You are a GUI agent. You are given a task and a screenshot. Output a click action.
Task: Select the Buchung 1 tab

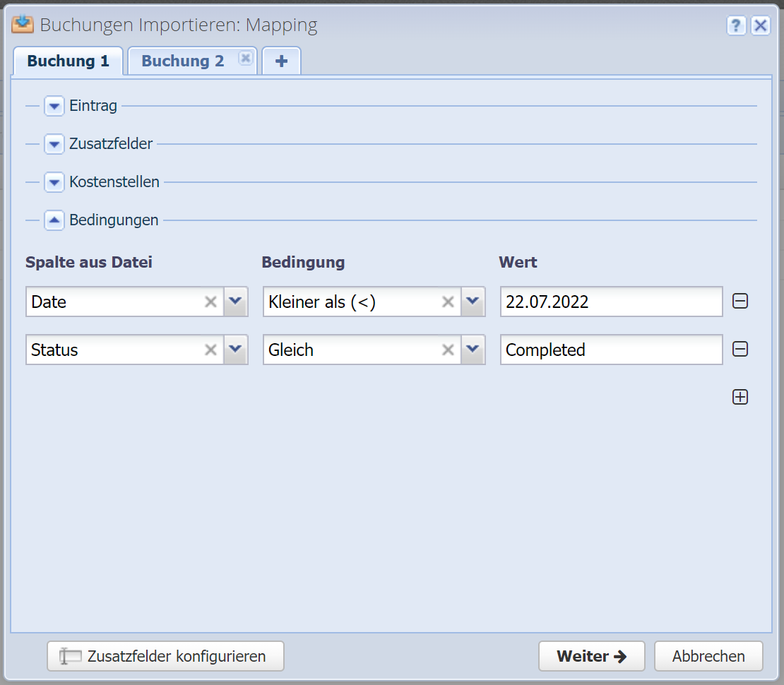click(x=68, y=61)
